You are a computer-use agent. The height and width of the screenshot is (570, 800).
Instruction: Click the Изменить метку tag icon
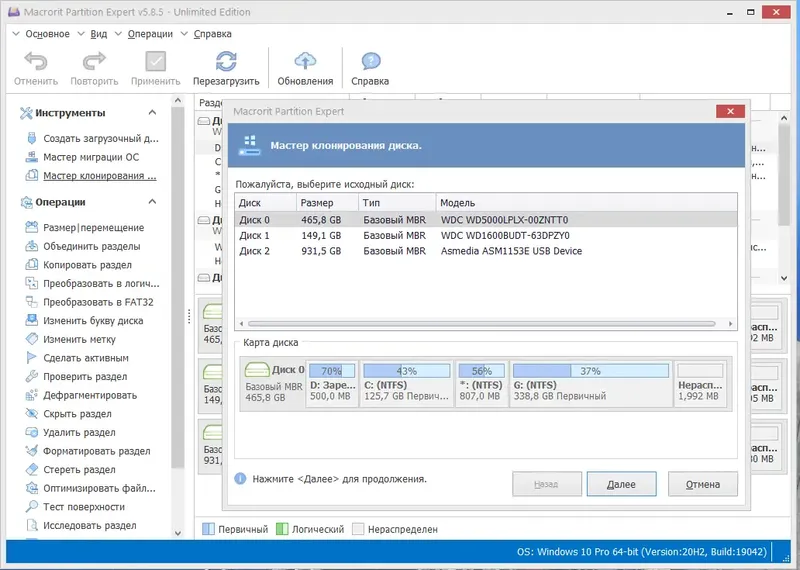32,339
